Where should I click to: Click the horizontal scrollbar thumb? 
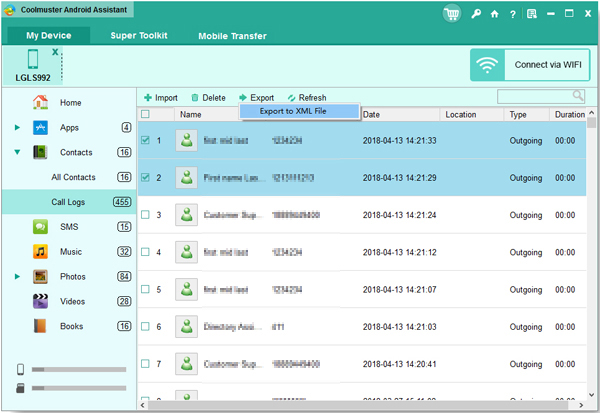click(x=359, y=405)
